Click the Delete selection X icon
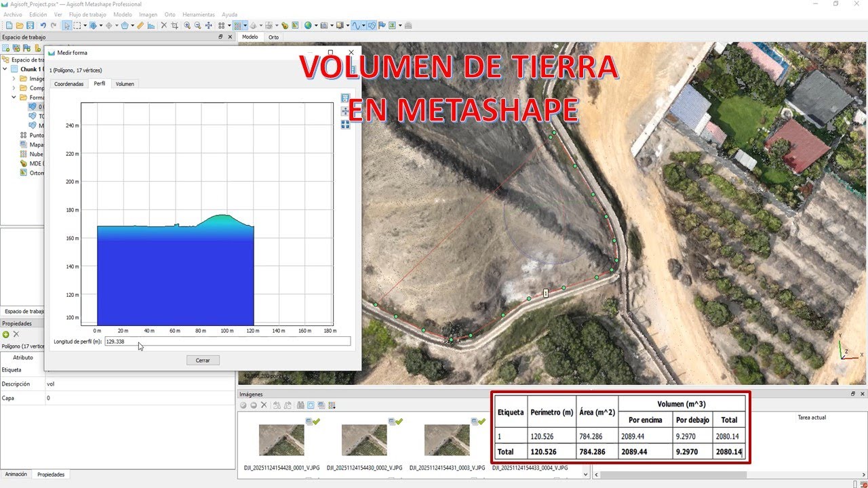The image size is (868, 488). click(x=163, y=25)
